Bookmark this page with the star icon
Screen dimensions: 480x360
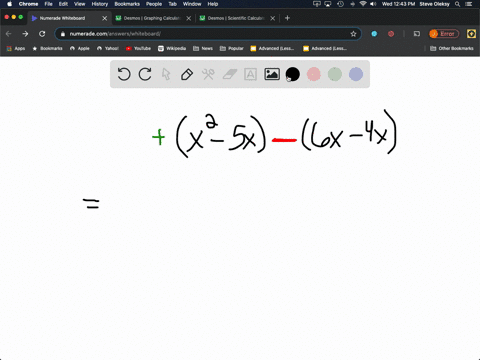pyautogui.click(x=353, y=34)
